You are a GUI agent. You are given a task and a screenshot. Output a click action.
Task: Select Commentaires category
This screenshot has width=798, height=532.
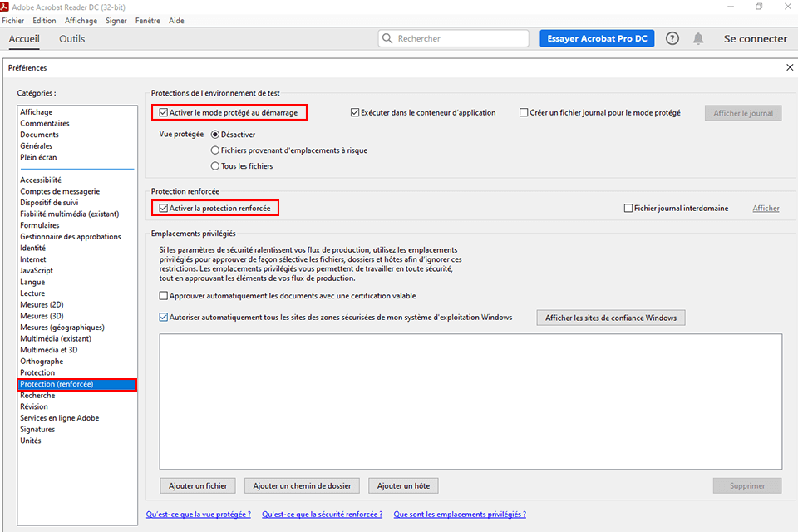click(x=45, y=123)
